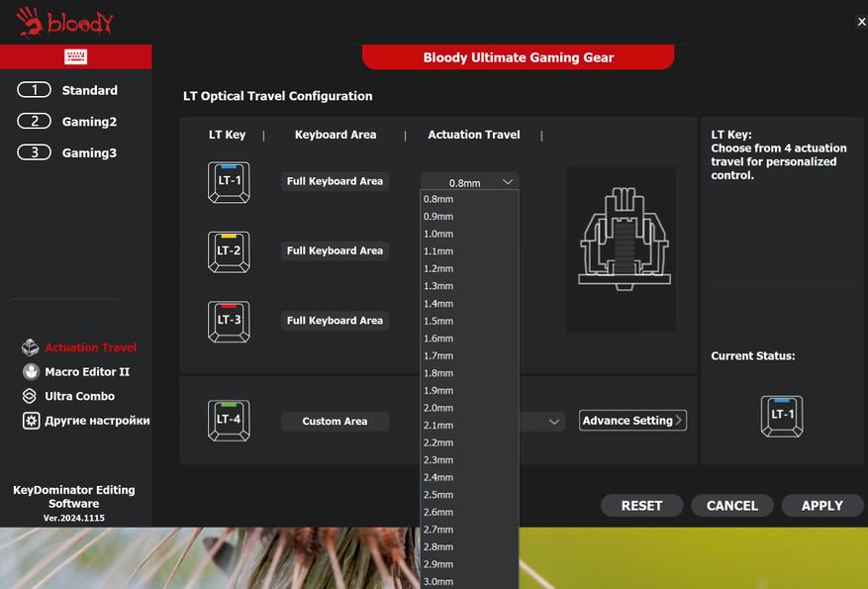This screenshot has width=868, height=589.
Task: Open Advance Setting
Action: (632, 421)
